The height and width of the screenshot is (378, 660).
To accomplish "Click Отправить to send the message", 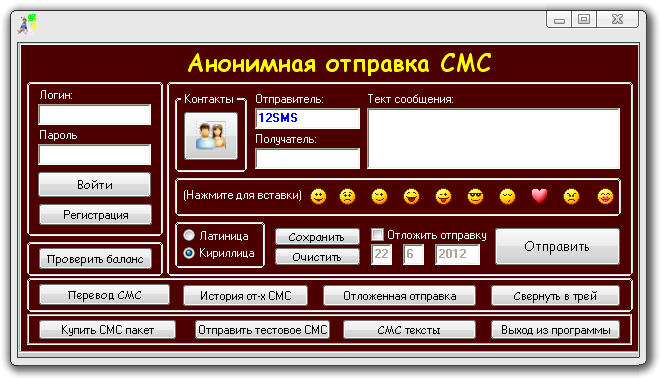I will [x=557, y=247].
